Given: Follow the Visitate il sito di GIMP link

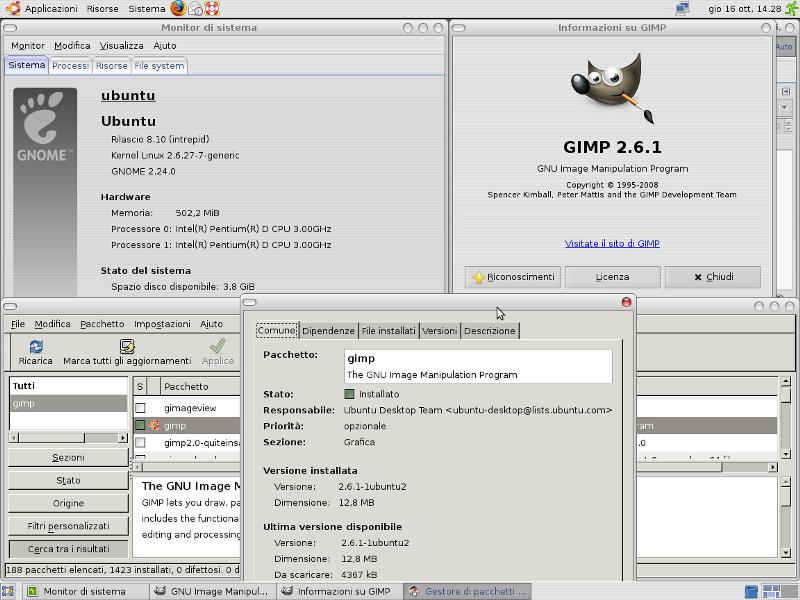Looking at the screenshot, I should click(x=612, y=243).
